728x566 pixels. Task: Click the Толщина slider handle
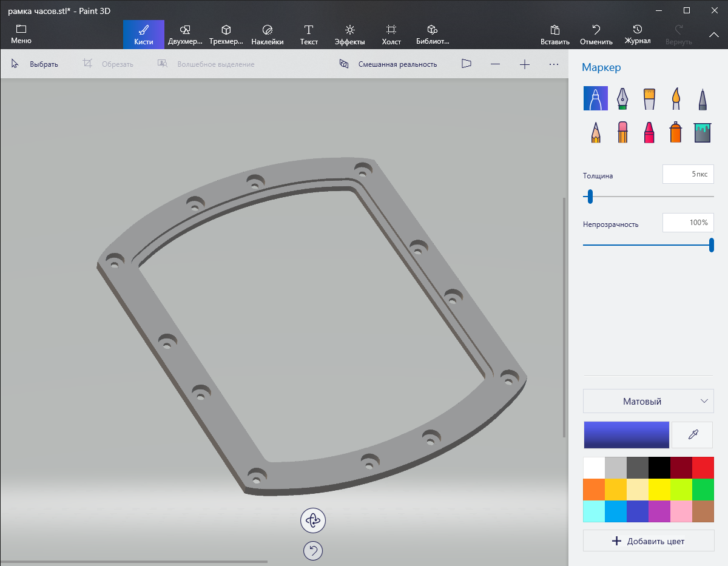click(x=590, y=197)
